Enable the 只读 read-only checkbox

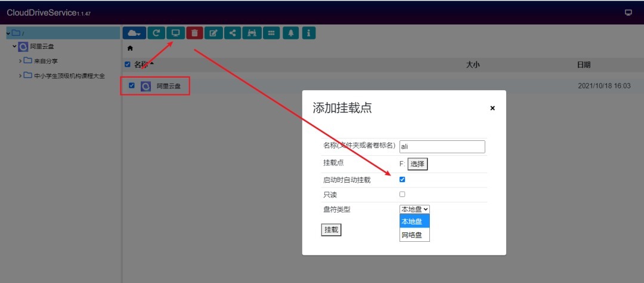pyautogui.click(x=402, y=194)
